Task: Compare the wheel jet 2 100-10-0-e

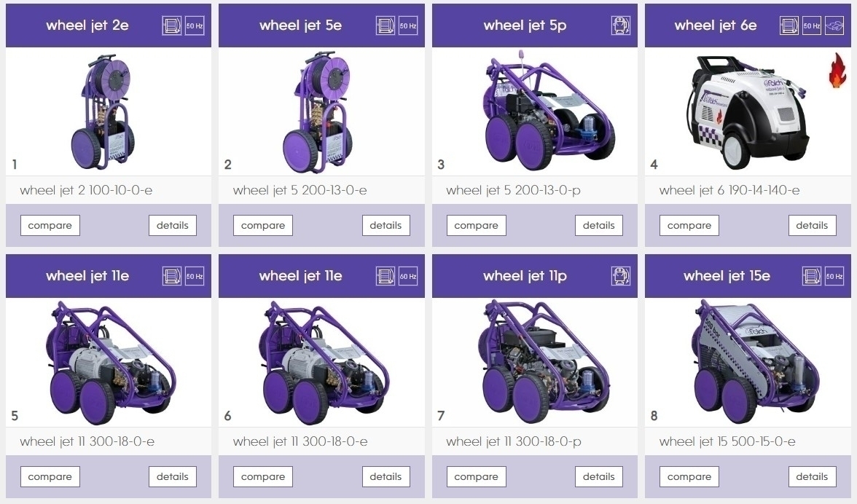Action: coord(50,226)
